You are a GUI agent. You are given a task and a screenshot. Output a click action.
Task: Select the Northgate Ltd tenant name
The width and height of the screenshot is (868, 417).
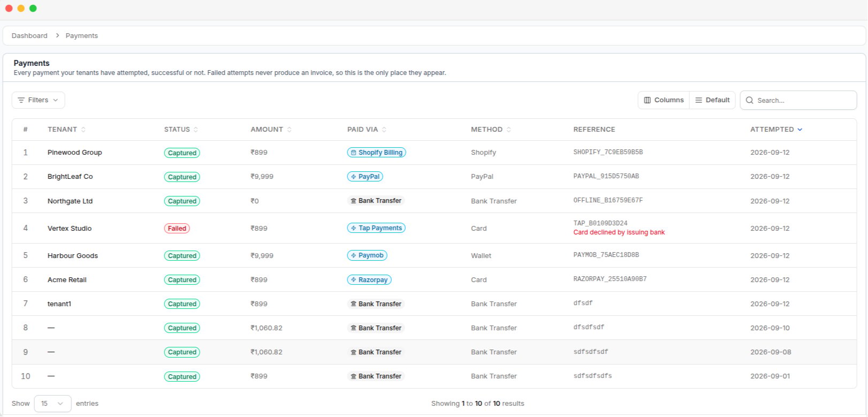tap(70, 201)
